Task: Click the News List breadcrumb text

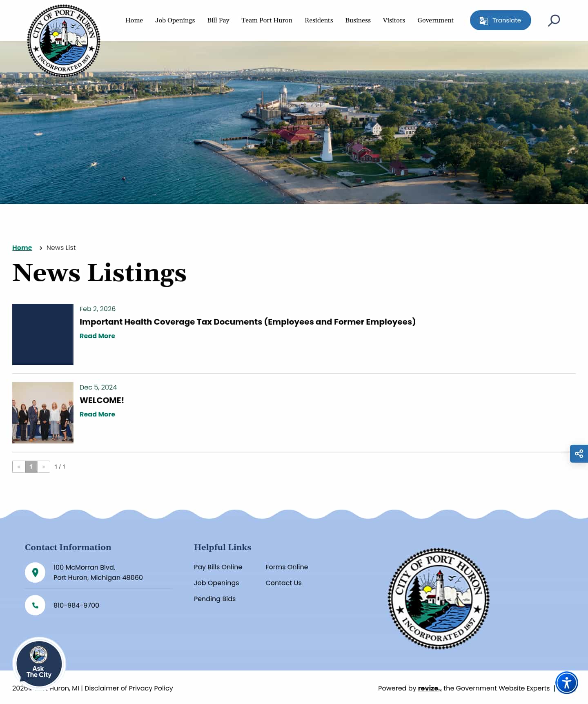Action: tap(61, 247)
